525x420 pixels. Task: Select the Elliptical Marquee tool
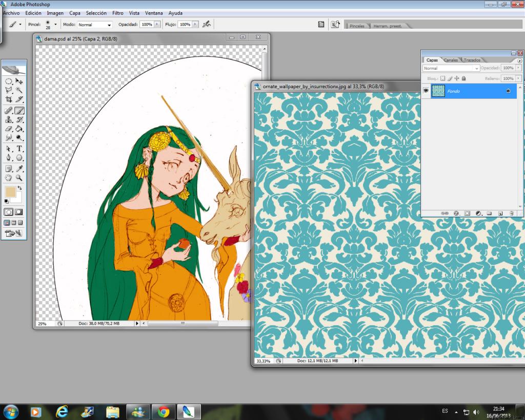9,81
